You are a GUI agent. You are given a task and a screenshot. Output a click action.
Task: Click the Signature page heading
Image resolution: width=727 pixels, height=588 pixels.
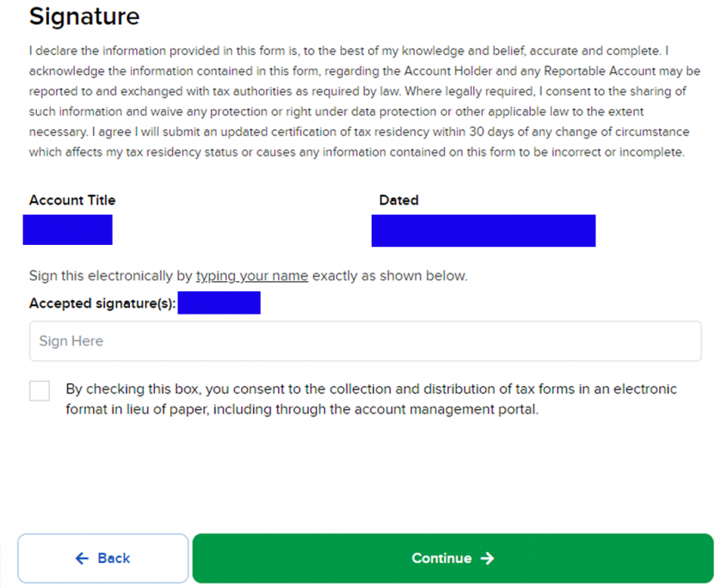84,16
